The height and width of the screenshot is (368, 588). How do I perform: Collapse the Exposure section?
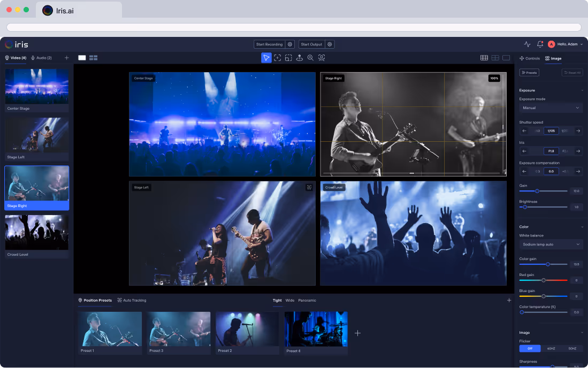(582, 90)
